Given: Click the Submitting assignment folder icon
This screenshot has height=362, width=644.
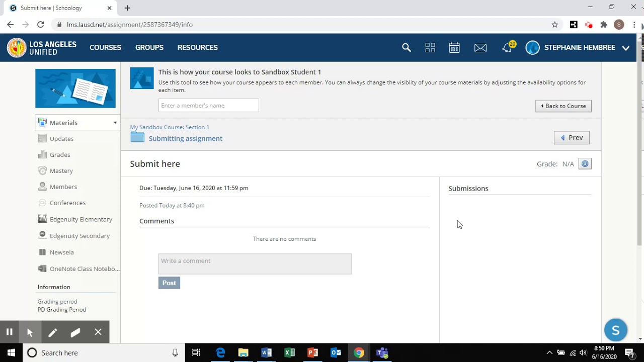Looking at the screenshot, I should point(137,137).
